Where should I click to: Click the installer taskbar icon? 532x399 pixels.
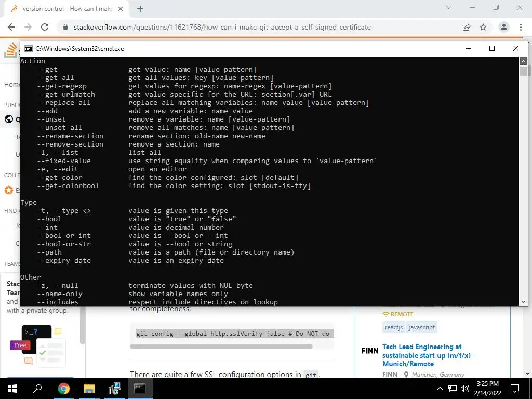(x=114, y=389)
